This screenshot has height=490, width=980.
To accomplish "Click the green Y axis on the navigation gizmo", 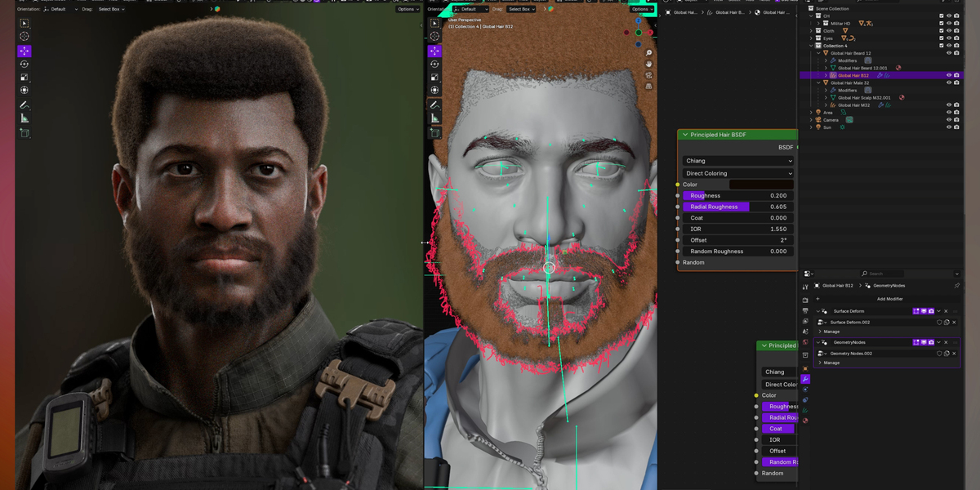I will [639, 33].
